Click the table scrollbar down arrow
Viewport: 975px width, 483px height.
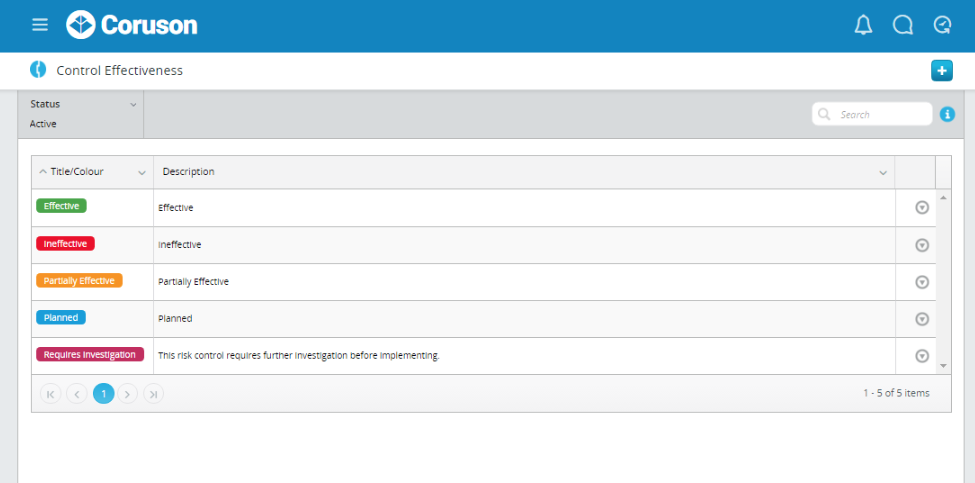(943, 366)
